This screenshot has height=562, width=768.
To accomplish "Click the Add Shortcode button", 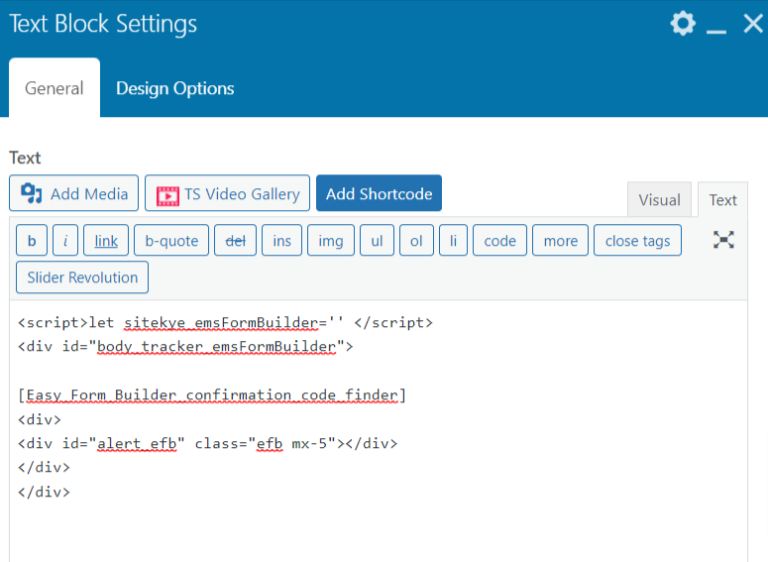I will coord(378,194).
